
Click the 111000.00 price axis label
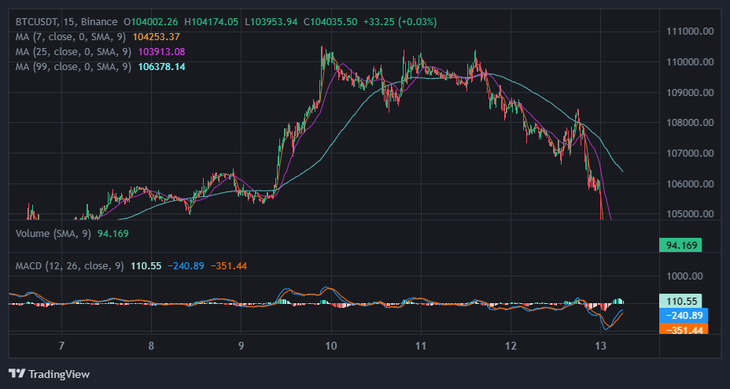pyautogui.click(x=690, y=32)
